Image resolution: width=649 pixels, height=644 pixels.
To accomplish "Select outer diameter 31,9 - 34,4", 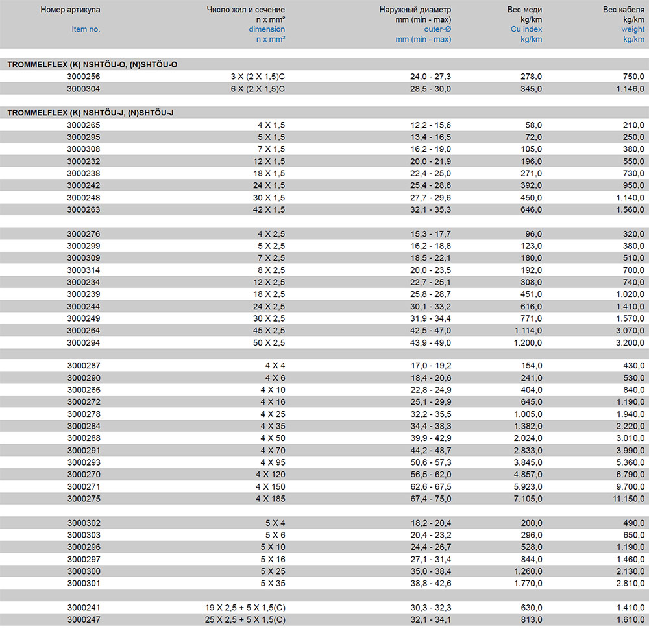I will [430, 318].
